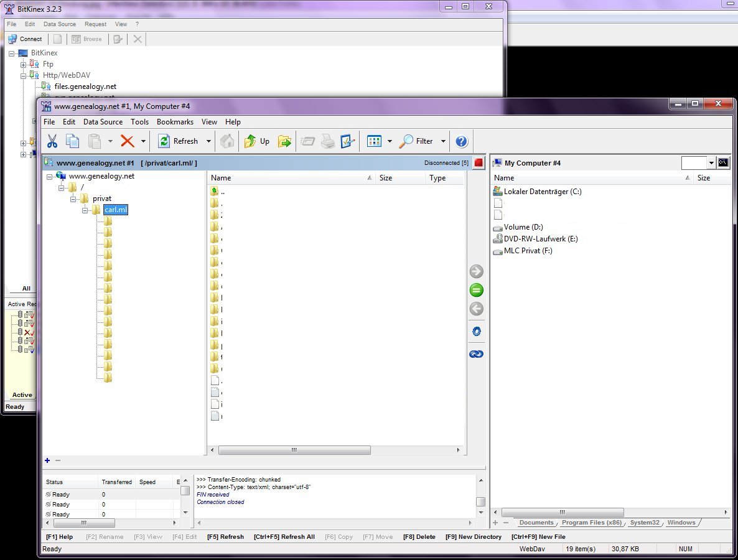Click the Filter magnifier button
Image resolution: width=738 pixels, height=560 pixels.
coord(416,141)
